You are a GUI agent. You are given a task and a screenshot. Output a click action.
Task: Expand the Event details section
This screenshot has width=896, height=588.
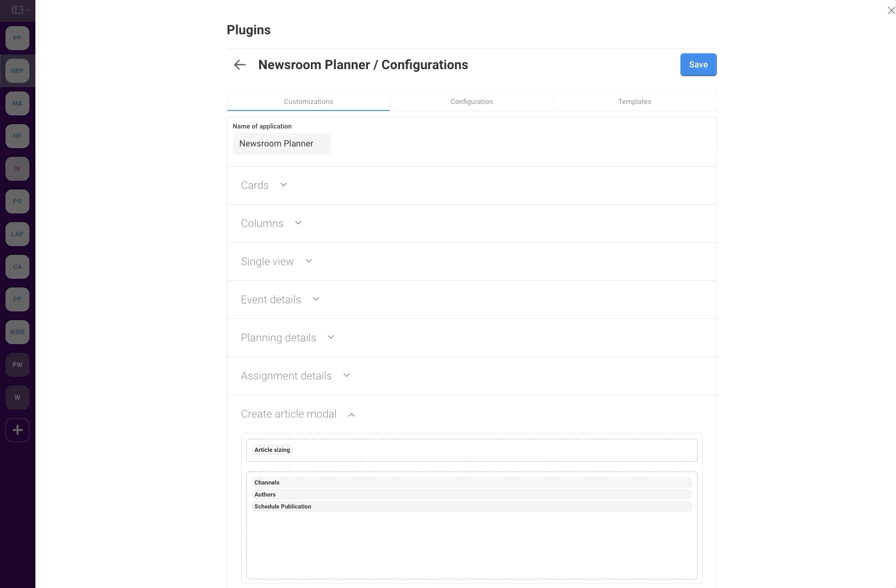point(280,299)
